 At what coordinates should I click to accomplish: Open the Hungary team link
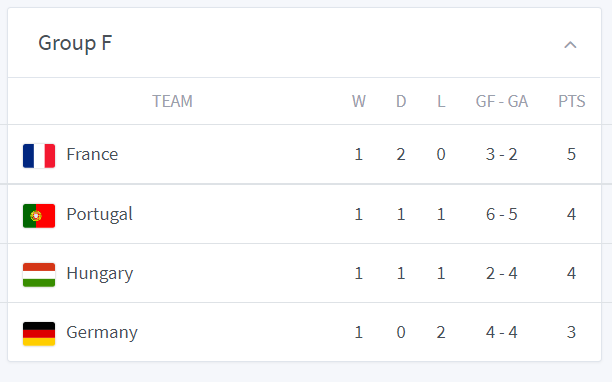click(100, 274)
